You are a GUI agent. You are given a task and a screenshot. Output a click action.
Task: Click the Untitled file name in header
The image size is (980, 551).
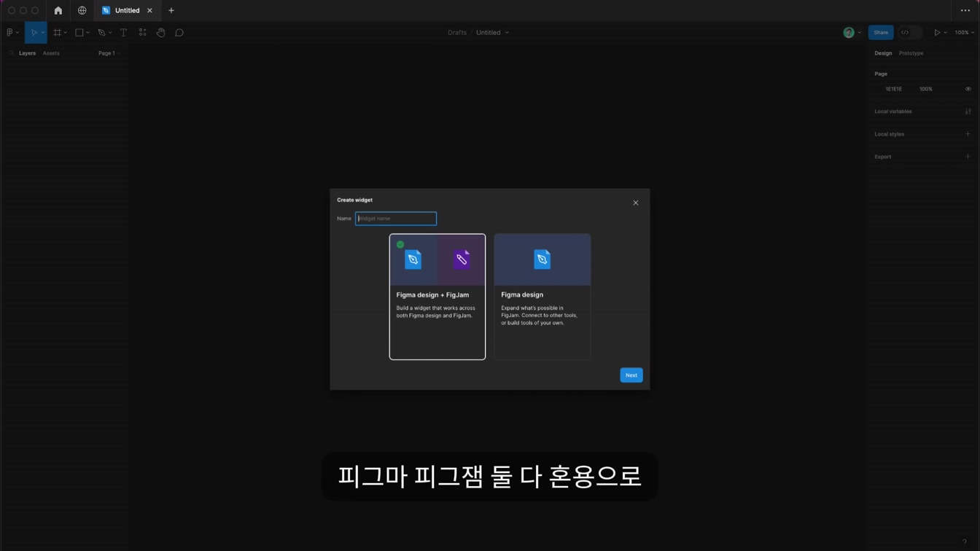click(489, 33)
